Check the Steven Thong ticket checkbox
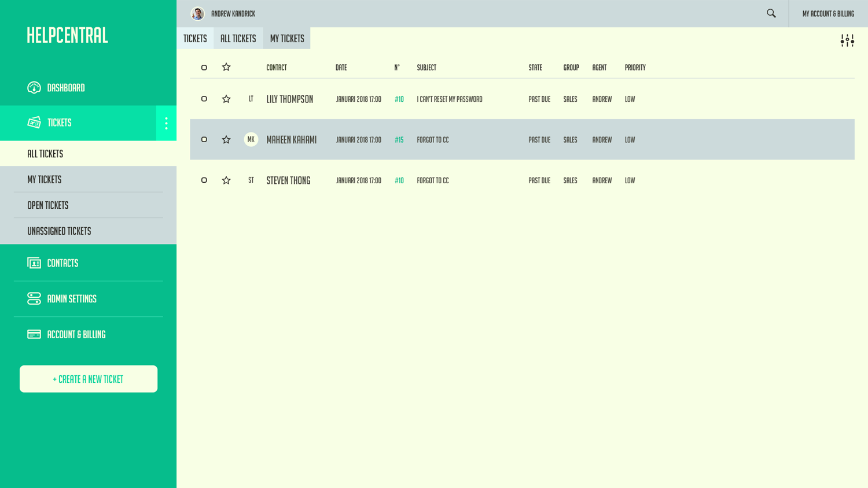Viewport: 868px width, 488px height. point(204,180)
